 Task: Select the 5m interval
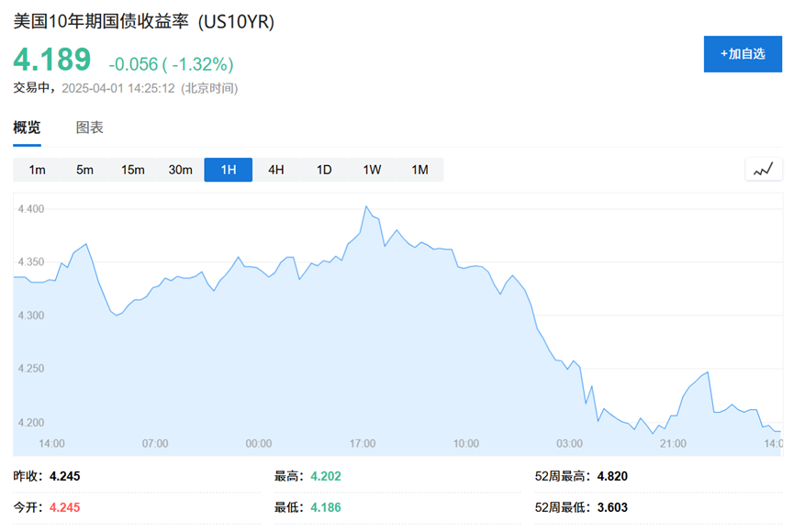(x=84, y=170)
